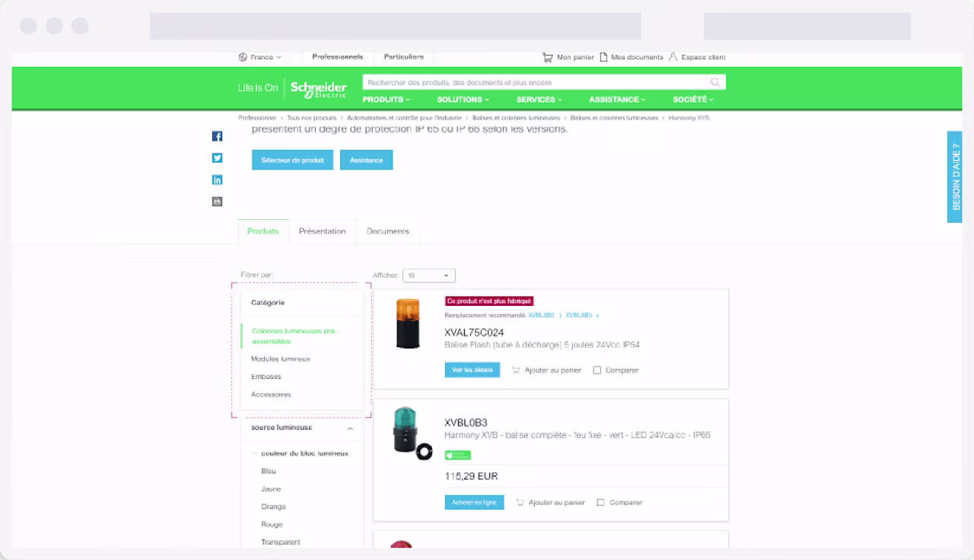Tick Comparer checkbox for XVBL0B3
This screenshot has height=560, width=974.
[x=601, y=503]
